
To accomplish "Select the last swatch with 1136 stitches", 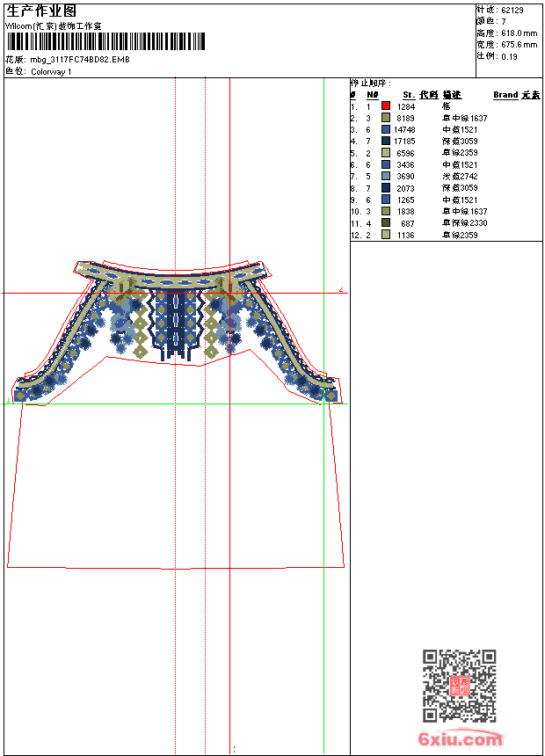I will [385, 235].
